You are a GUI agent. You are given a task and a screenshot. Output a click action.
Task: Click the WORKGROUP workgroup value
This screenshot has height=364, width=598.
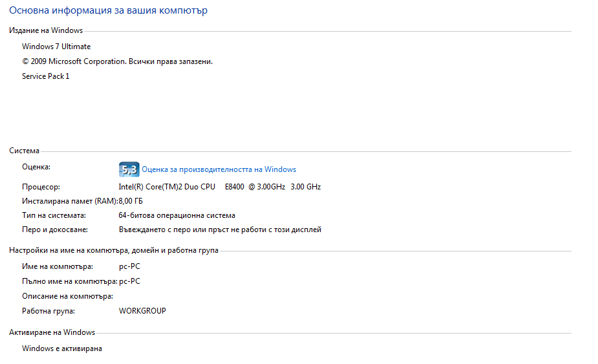point(143,311)
